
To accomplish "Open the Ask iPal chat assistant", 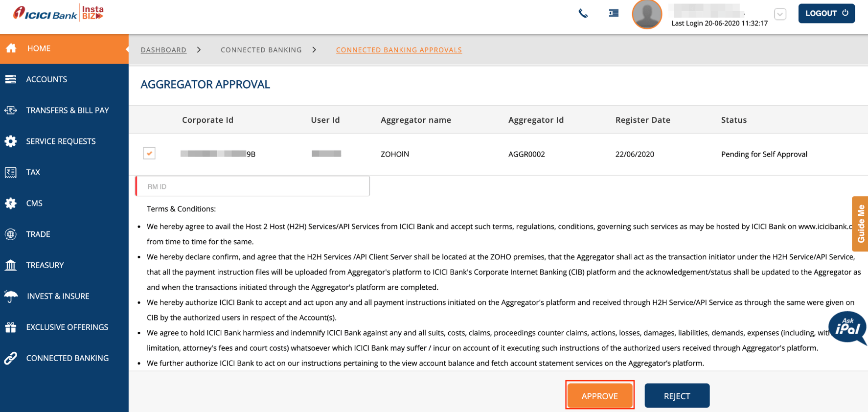I will [x=847, y=328].
